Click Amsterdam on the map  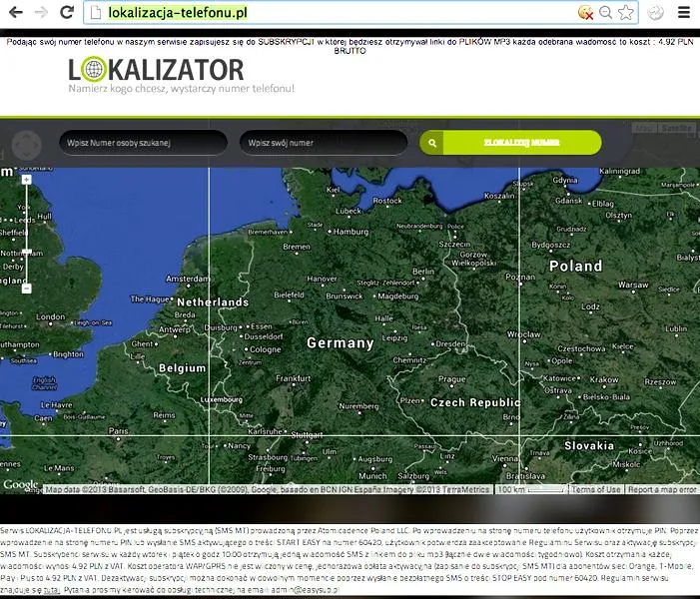pos(188,279)
